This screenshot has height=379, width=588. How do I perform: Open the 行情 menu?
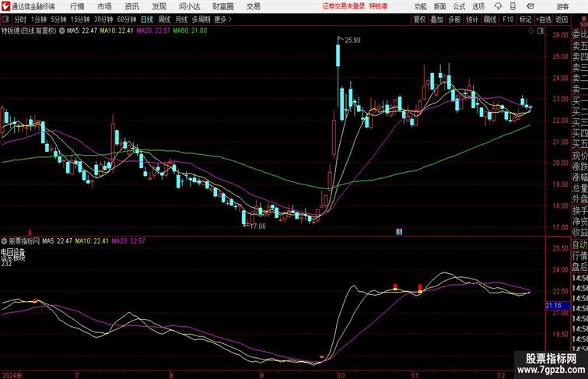(x=77, y=6)
